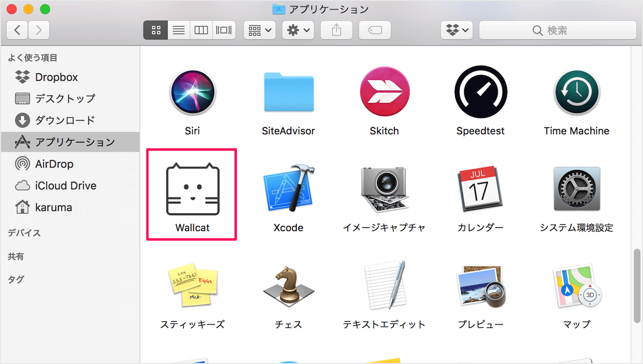Select the マップ maps icon
Screen dimensions: 643x364
click(577, 286)
